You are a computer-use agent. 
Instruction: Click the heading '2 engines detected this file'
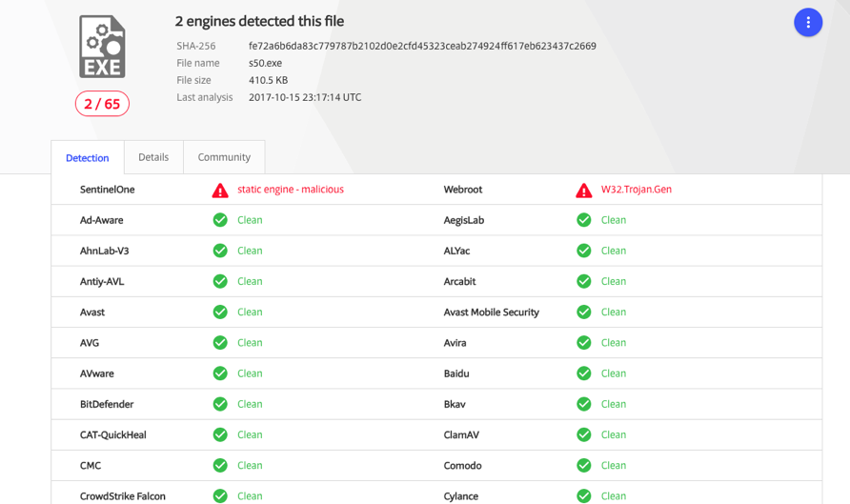(x=259, y=21)
